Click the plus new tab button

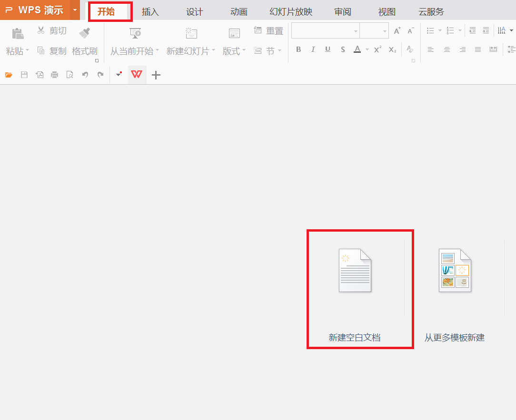click(x=156, y=75)
